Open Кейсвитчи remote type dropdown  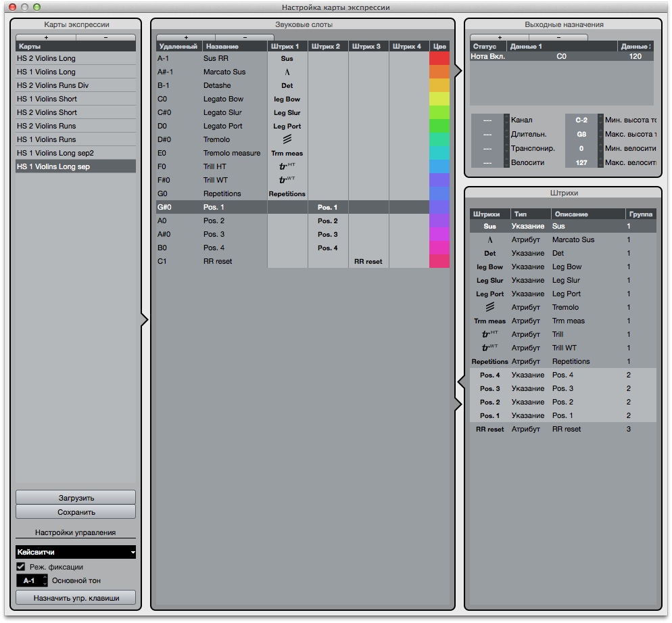(x=76, y=552)
